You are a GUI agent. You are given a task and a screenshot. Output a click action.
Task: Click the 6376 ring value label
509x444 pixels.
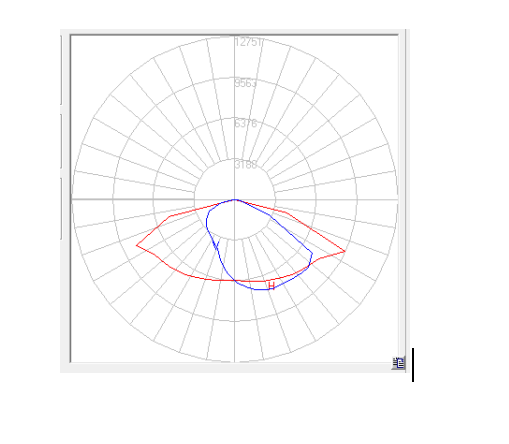coord(246,124)
